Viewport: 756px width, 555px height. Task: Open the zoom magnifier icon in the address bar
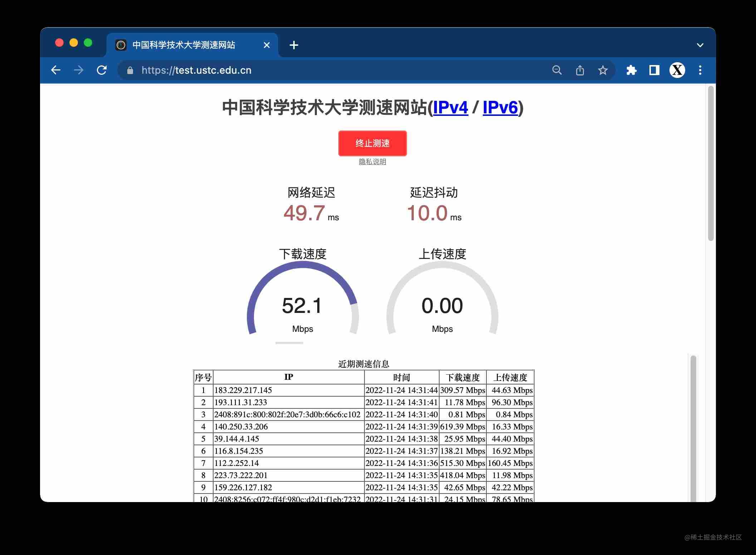tap(557, 70)
